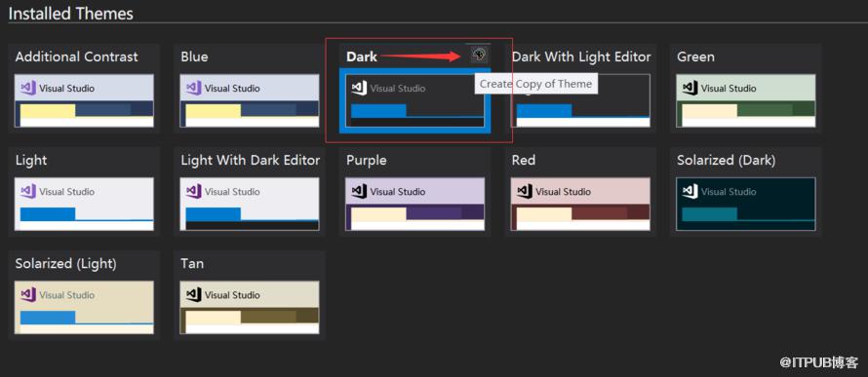Click the Green theme title
The image size is (868, 377).
pos(695,57)
